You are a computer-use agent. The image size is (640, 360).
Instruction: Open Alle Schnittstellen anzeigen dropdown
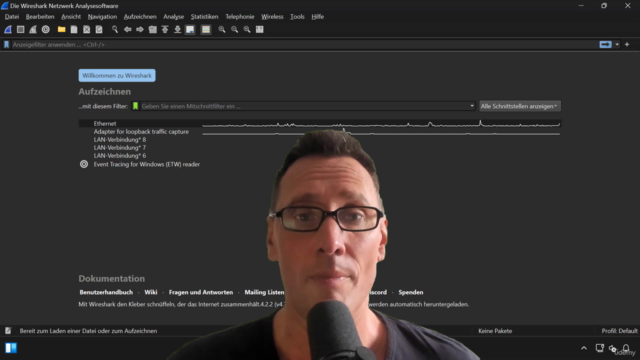[519, 106]
